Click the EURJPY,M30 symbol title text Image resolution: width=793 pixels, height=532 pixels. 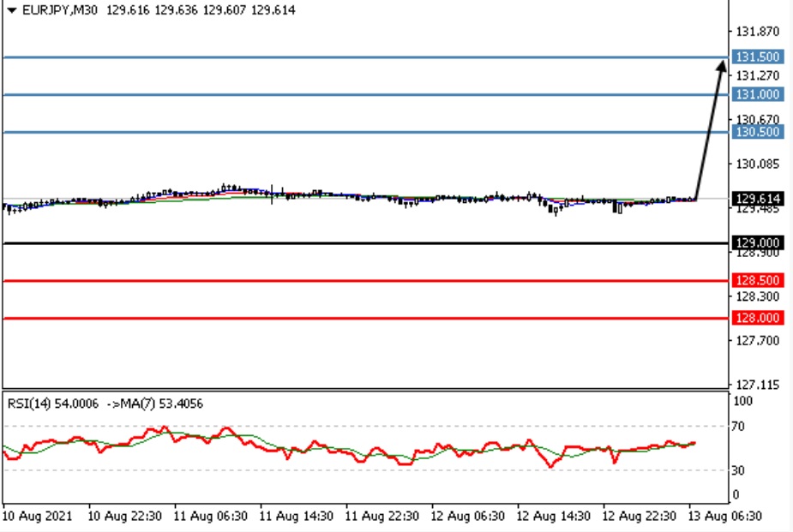tap(60, 10)
